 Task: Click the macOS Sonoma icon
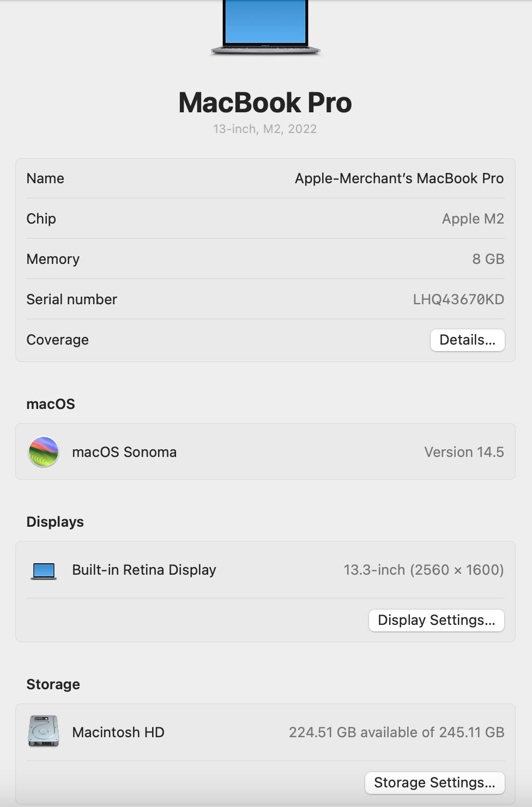(x=44, y=452)
